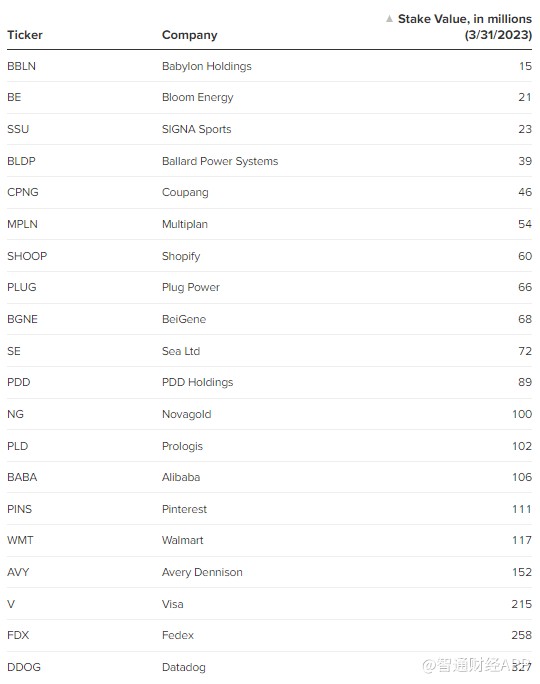Select the Pinterest company name
Image resolution: width=540 pixels, height=684 pixels.
point(184,509)
